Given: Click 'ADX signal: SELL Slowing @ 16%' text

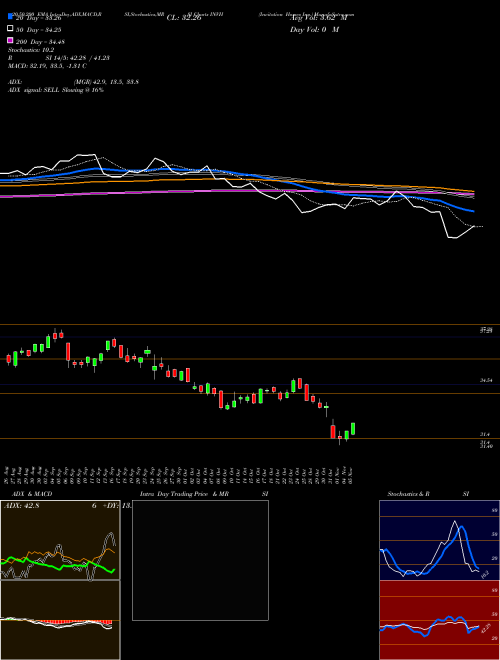Looking at the screenshot, I should pyautogui.click(x=56, y=90).
